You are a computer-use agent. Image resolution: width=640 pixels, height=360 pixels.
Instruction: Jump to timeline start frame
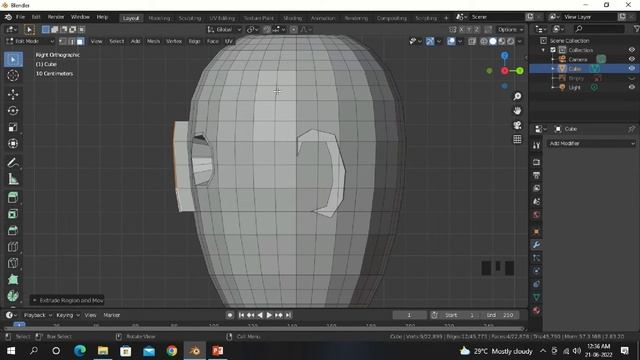[241, 315]
